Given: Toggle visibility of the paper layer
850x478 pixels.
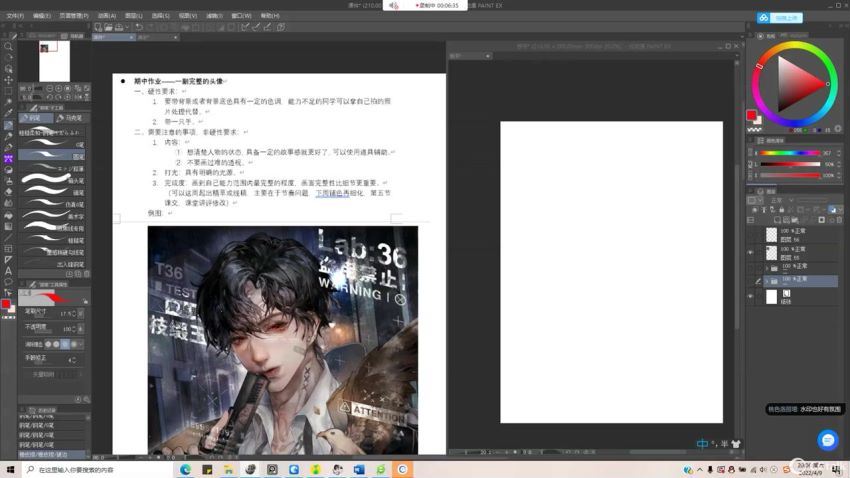Looking at the screenshot, I should point(750,296).
